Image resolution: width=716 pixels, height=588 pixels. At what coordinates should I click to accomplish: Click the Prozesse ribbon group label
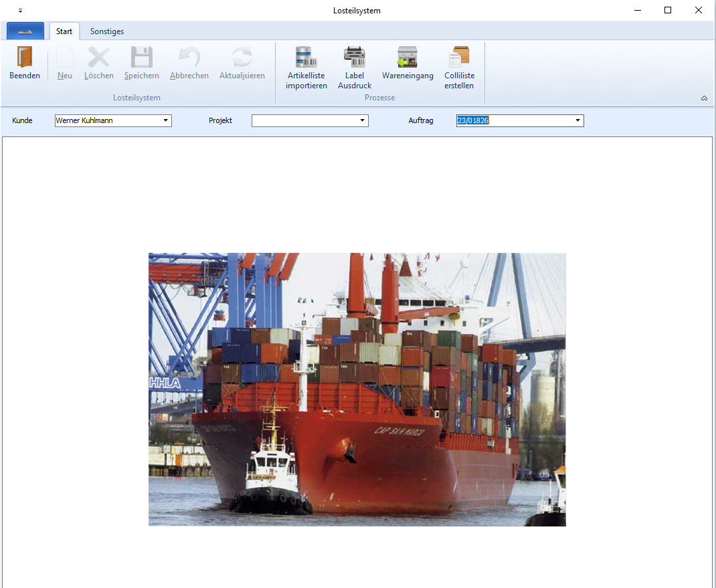click(x=380, y=98)
